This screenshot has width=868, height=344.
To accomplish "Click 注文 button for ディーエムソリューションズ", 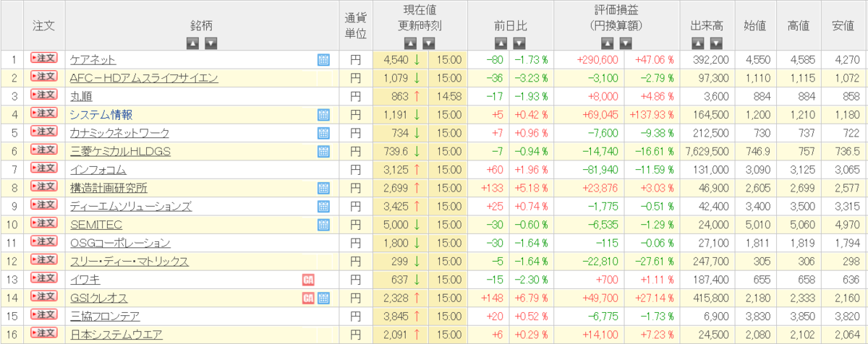I will pos(43,205).
